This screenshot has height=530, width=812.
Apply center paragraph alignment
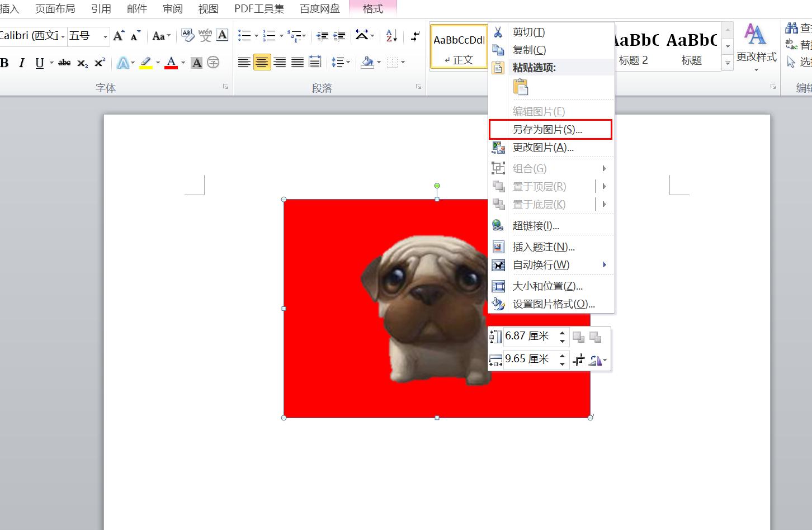(x=262, y=61)
